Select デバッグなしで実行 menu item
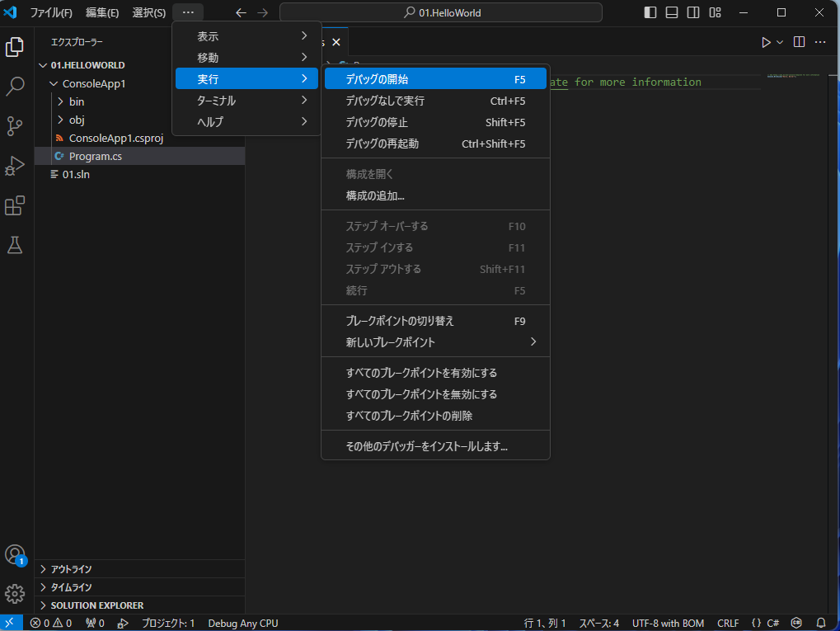Screen dimensions: 840x631 (435, 101)
